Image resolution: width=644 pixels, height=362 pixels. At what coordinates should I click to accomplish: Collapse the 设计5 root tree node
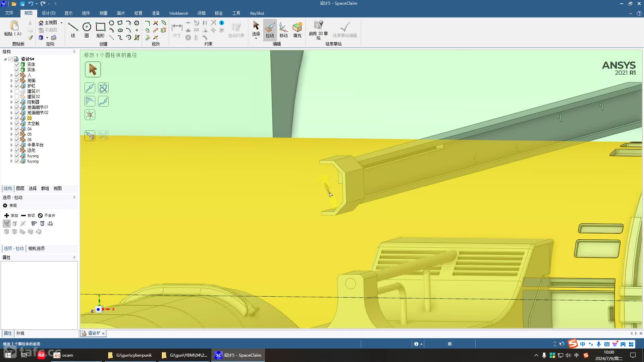pyautogui.click(x=5, y=59)
